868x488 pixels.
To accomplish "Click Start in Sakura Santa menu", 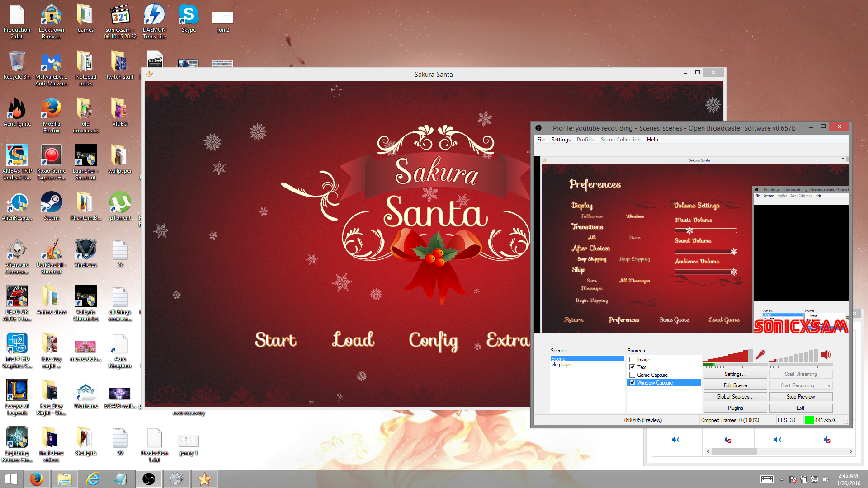I will [276, 340].
